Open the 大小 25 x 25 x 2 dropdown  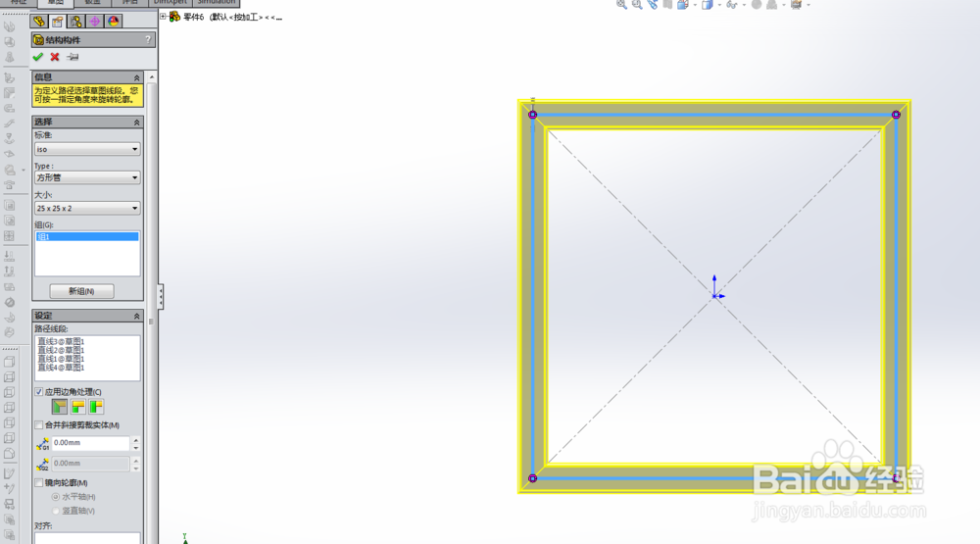point(87,208)
